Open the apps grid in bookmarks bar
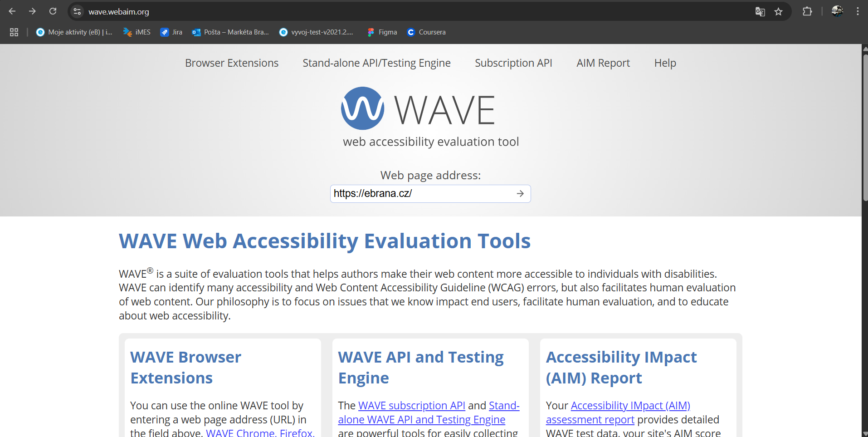Image resolution: width=868 pixels, height=437 pixels. tap(14, 32)
